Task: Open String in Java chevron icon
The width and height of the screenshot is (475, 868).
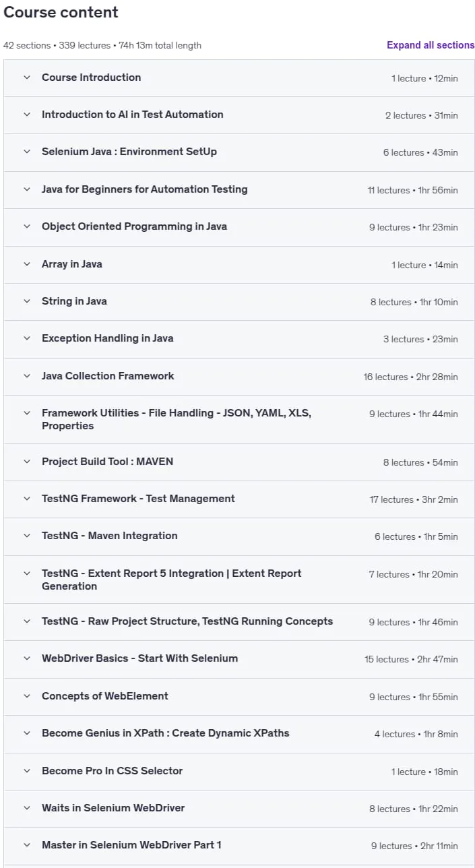Action: pos(27,301)
